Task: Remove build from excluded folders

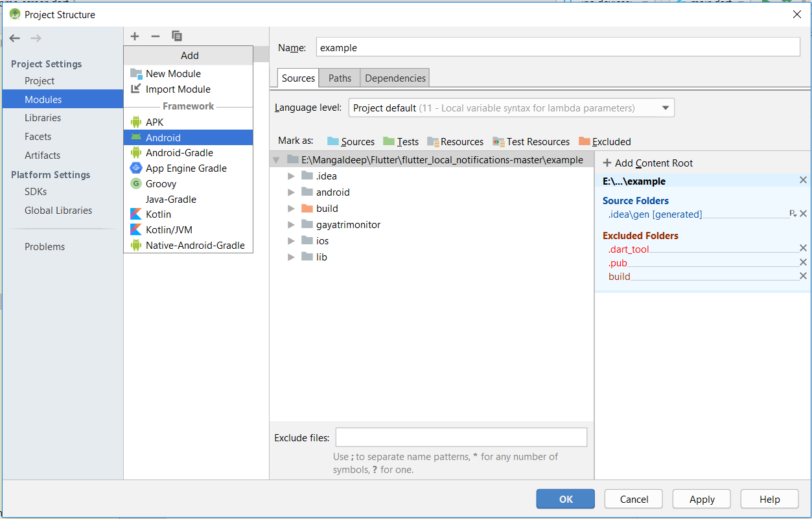Action: pos(803,276)
